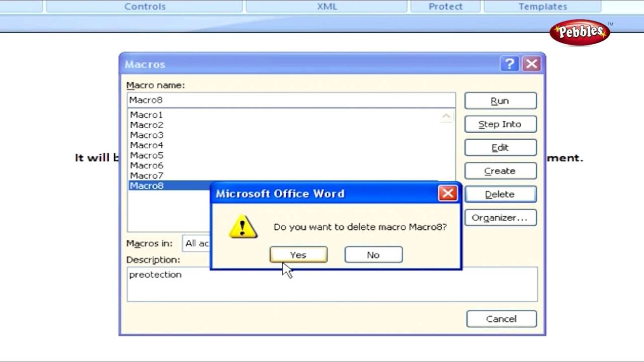Close the Microsoft Office Word message box
644x362 pixels.
click(x=447, y=194)
